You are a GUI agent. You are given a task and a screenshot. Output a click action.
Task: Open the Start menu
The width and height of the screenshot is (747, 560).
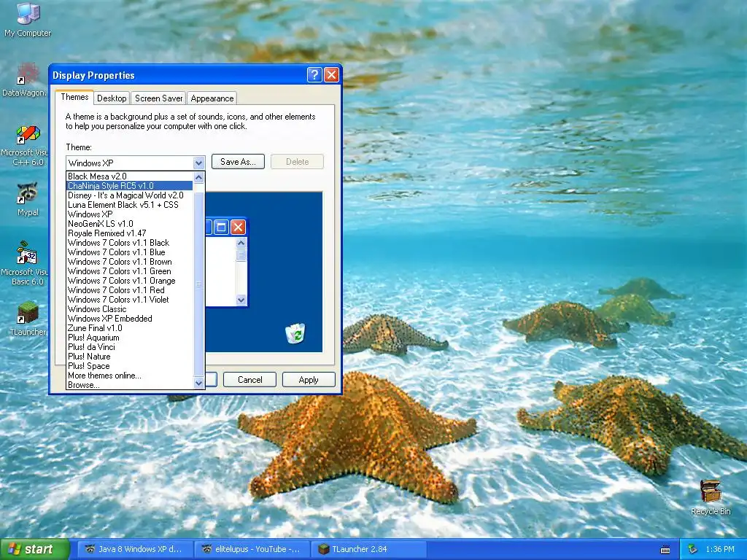[x=34, y=549]
